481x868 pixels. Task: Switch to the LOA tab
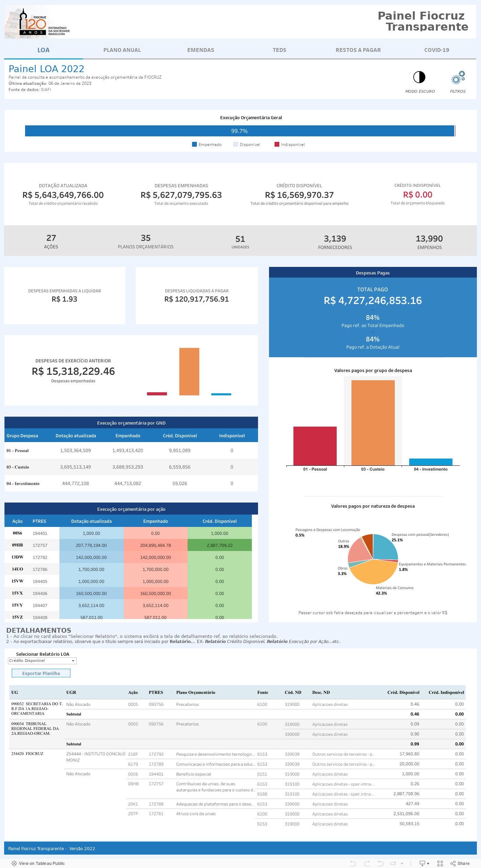tap(43, 50)
